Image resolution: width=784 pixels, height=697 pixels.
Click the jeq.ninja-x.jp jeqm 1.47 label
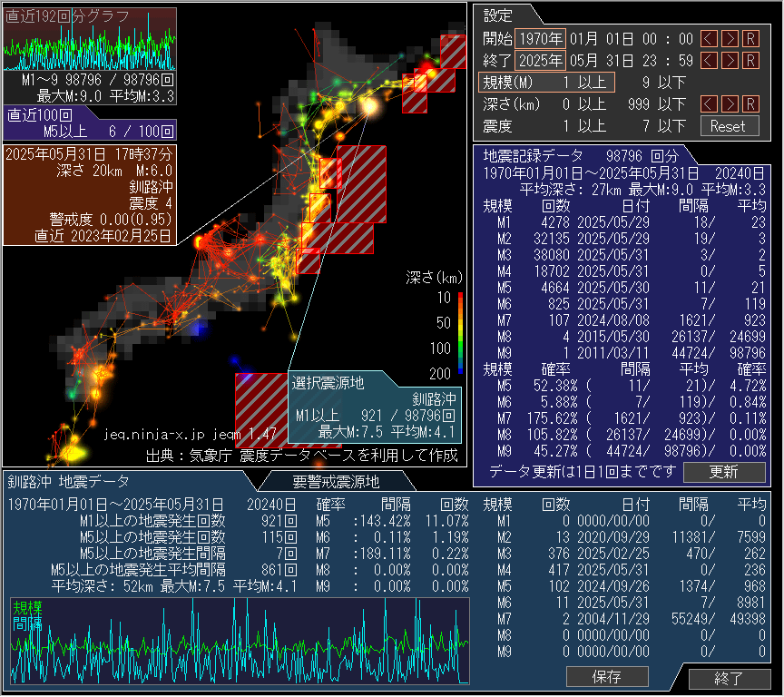pyautogui.click(x=190, y=434)
